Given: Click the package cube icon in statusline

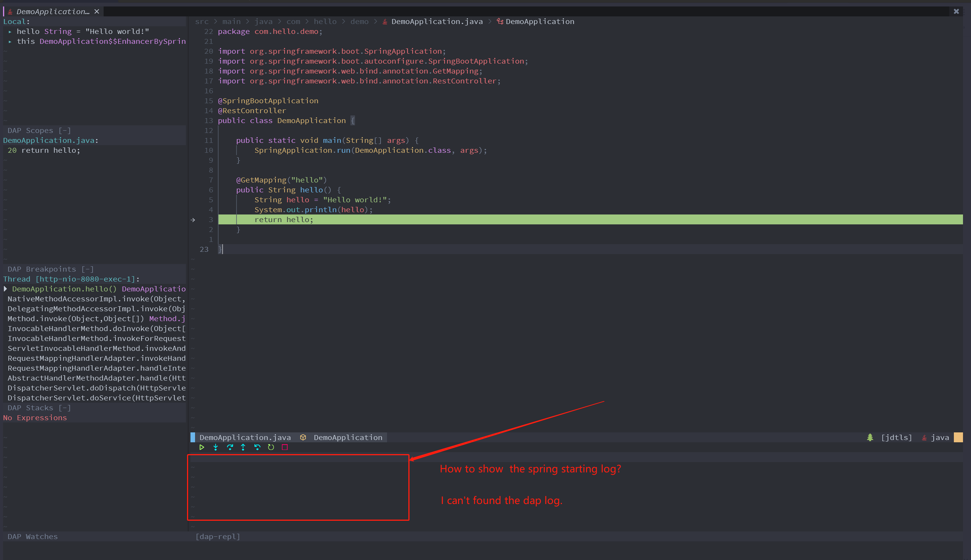Looking at the screenshot, I should [303, 438].
